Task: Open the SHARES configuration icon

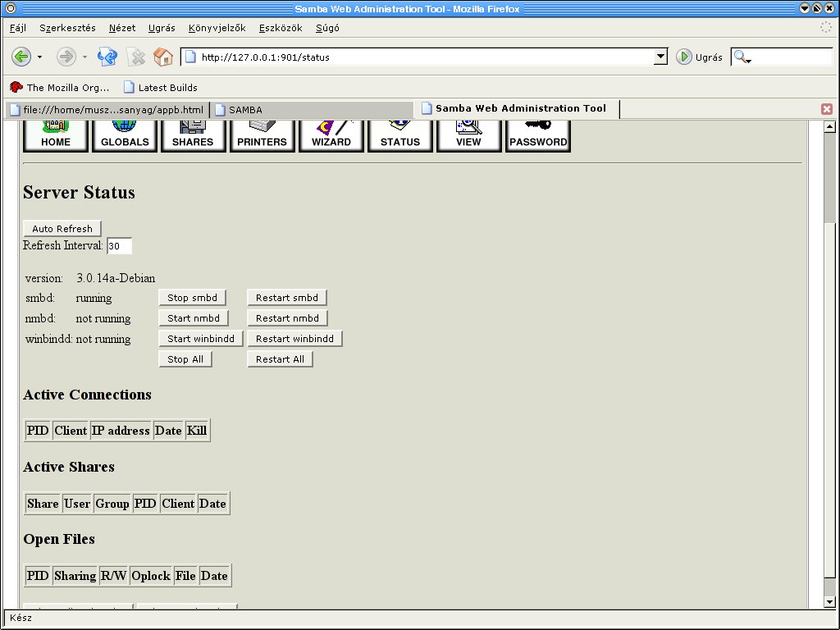Action: [x=194, y=136]
